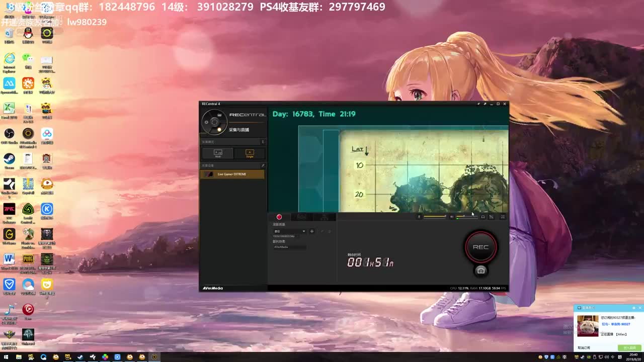This screenshot has width=644, height=362.
Task: Click streamer avatar in notification popup
Action: (587, 326)
